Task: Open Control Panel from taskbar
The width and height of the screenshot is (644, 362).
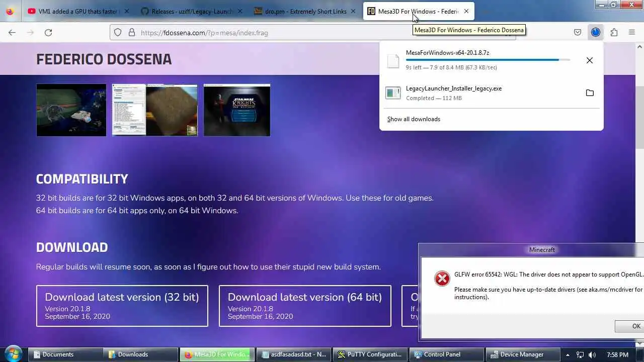Action: [x=446, y=354]
